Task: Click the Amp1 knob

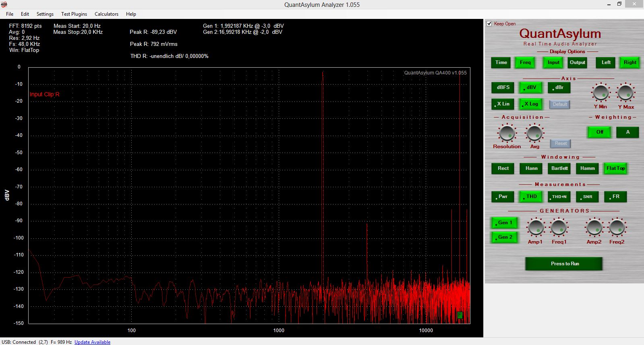Action: [x=536, y=227]
